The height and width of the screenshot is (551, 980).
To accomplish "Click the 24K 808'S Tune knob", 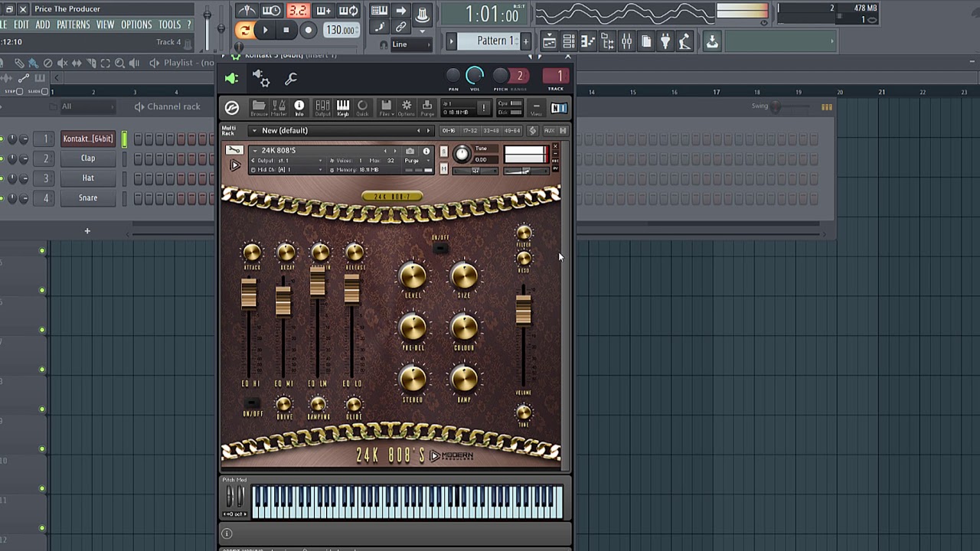I will coord(462,154).
